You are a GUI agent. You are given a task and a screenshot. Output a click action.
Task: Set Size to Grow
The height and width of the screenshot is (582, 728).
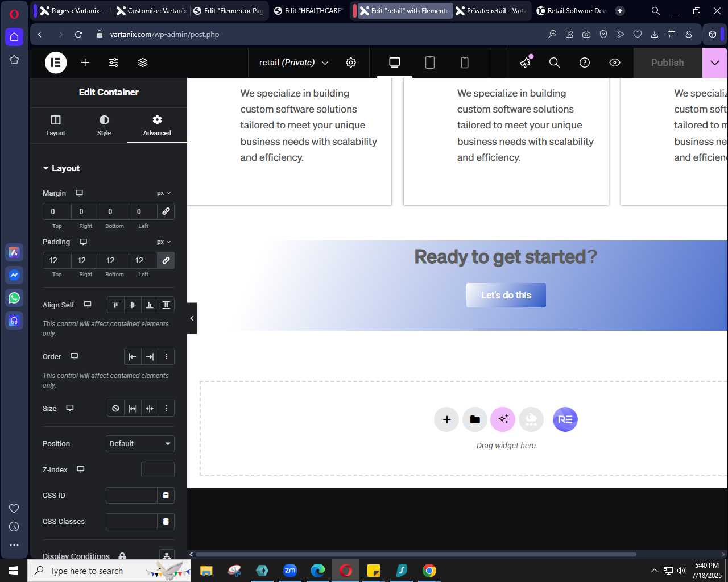133,409
